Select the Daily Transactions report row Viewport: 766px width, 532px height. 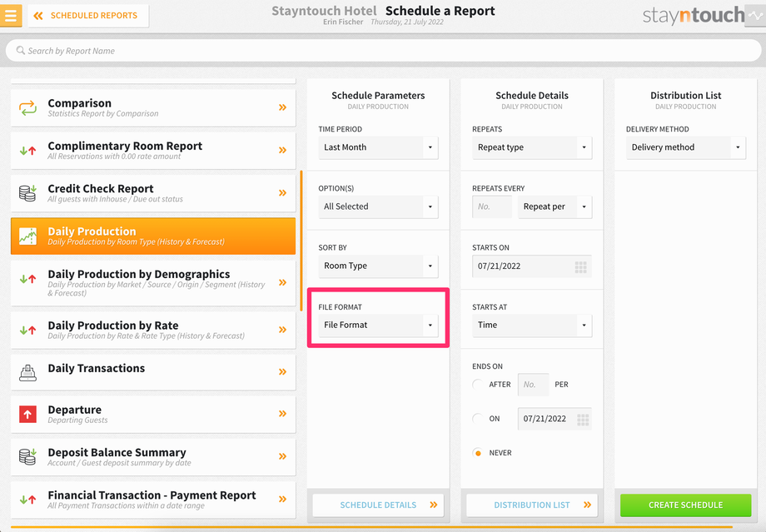click(153, 372)
